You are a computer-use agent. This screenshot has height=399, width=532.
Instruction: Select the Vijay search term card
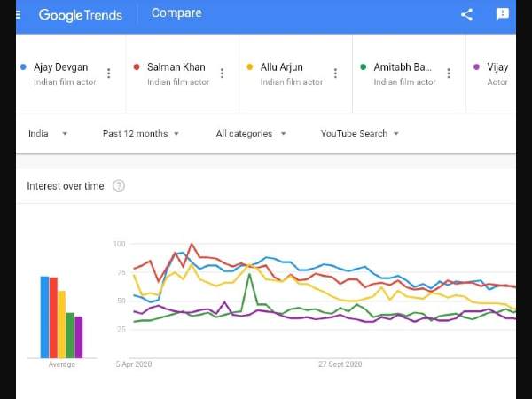[493, 74]
